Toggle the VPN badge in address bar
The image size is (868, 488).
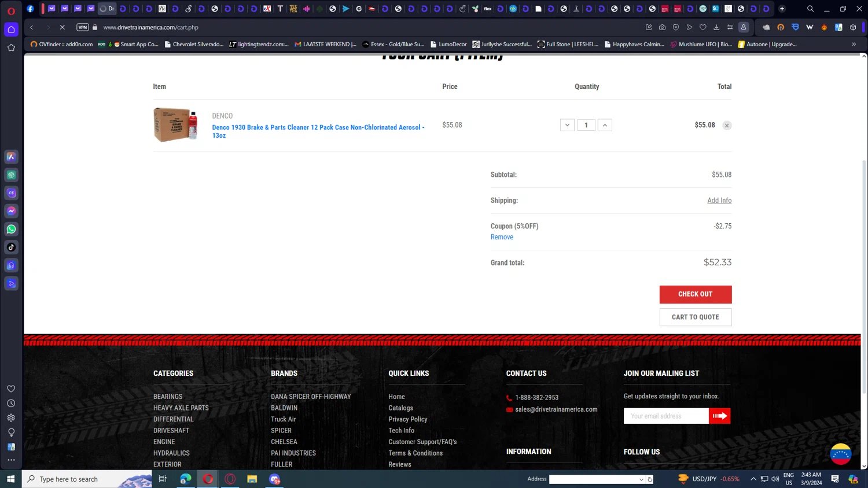[x=83, y=27]
